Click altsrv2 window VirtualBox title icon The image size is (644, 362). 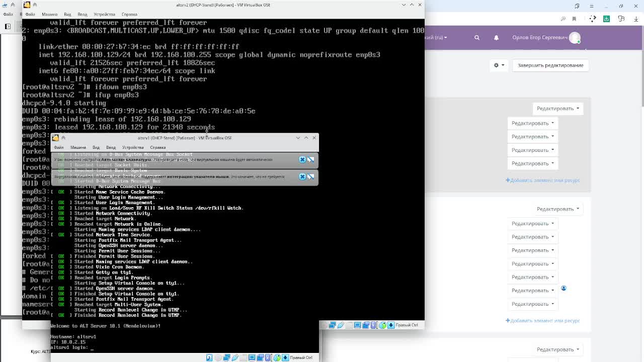(27, 5)
